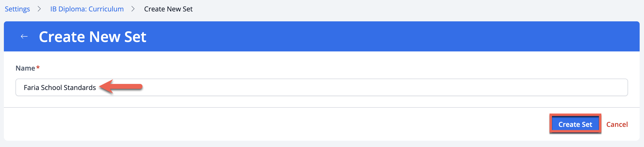Click the chevron after Settings breadcrumb
Screen dimensions: 644x147
39,9
